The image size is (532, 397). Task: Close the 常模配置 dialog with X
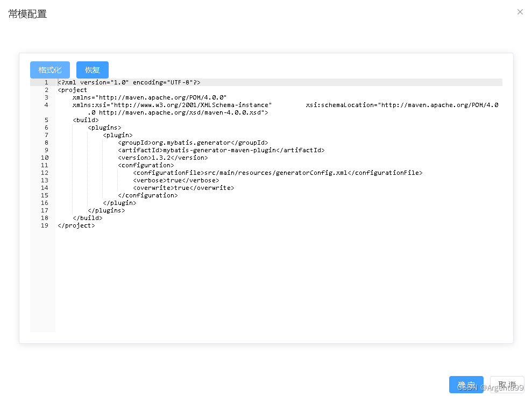tap(520, 12)
